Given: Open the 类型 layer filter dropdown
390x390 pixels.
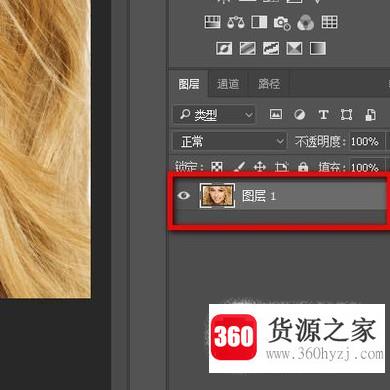Looking at the screenshot, I should tap(214, 115).
